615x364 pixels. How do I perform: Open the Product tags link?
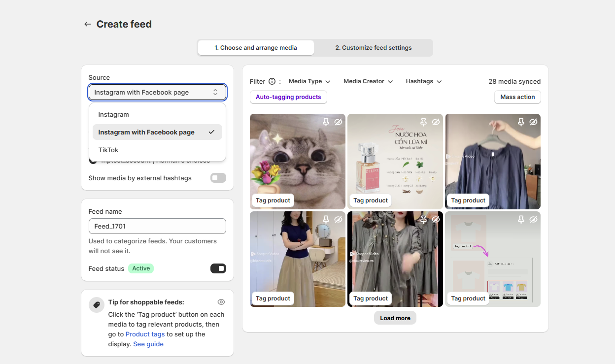pyautogui.click(x=145, y=334)
